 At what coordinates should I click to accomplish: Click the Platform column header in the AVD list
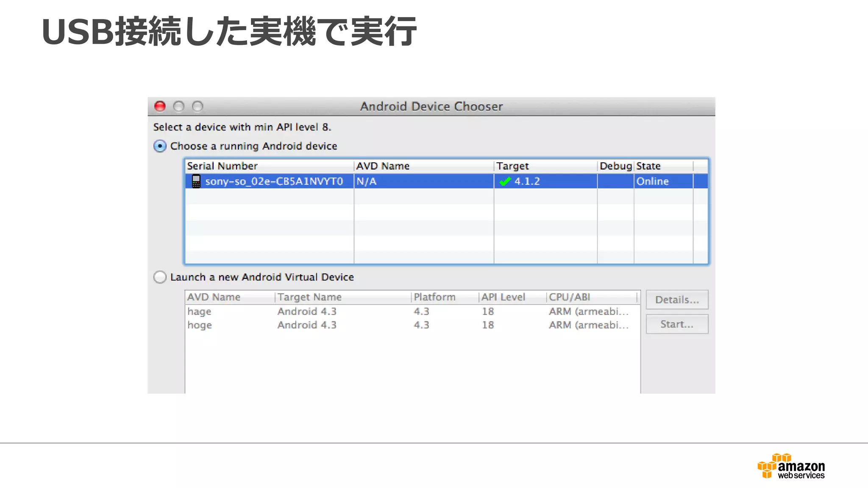click(x=434, y=297)
